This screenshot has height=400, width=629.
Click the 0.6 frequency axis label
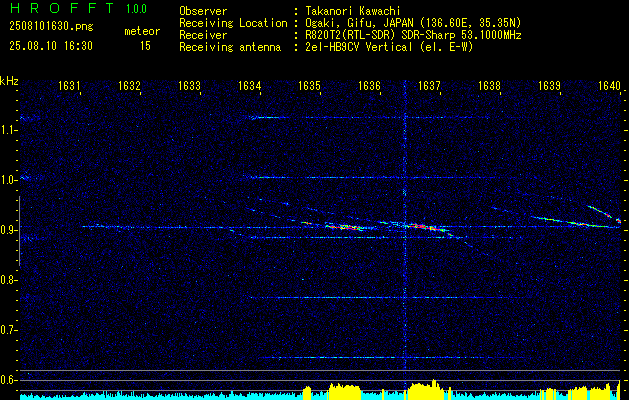[x=8, y=380]
